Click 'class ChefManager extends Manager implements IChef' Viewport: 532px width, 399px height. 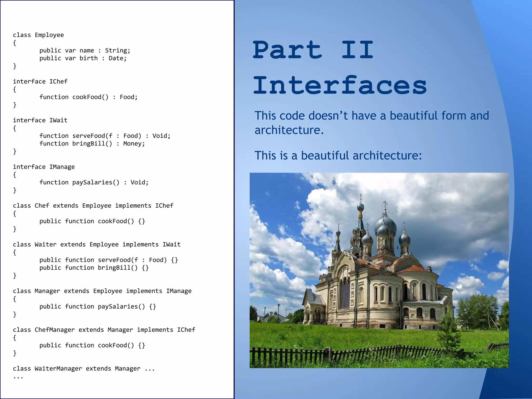[104, 330]
